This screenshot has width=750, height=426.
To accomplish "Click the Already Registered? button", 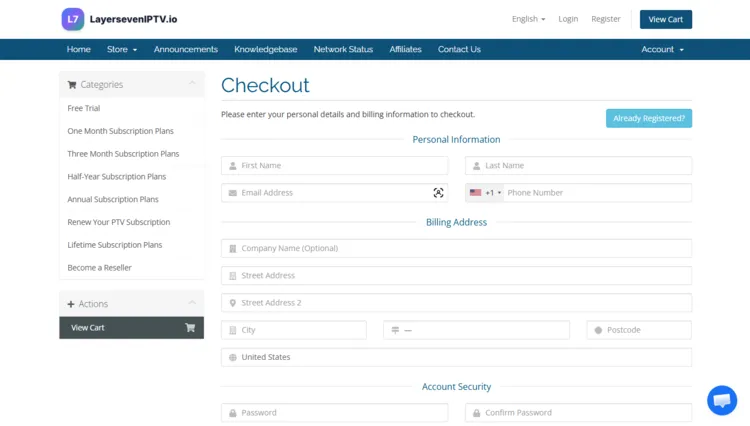I will (648, 118).
